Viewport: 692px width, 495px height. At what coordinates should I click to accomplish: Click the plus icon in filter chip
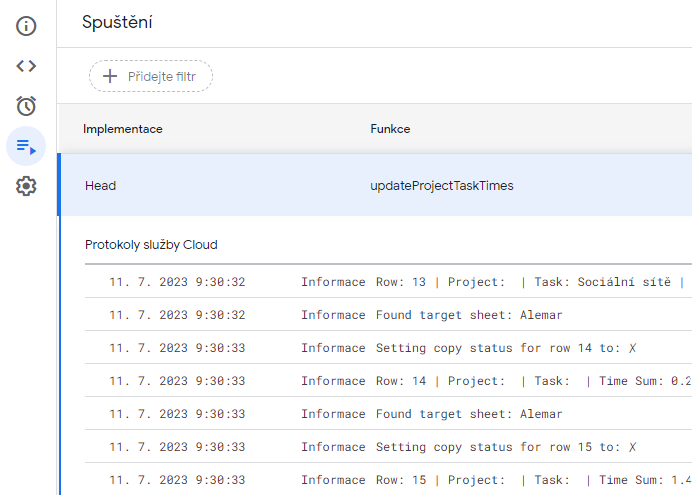click(x=110, y=76)
